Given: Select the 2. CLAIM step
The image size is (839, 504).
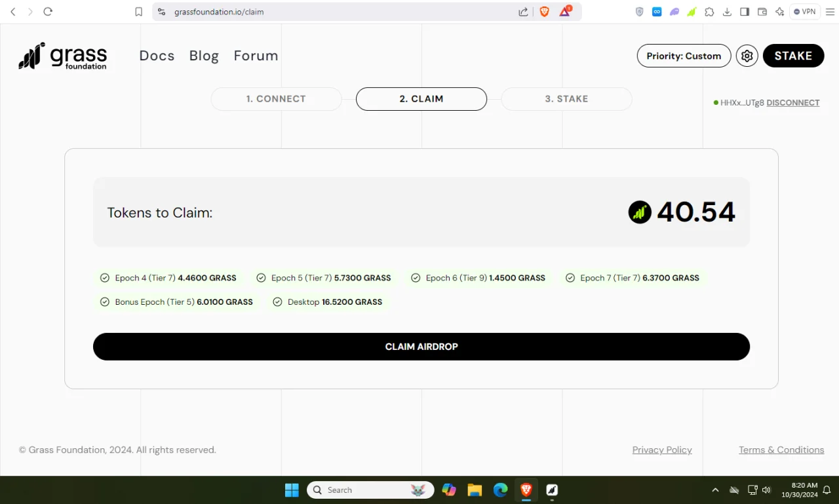Looking at the screenshot, I should (421, 99).
